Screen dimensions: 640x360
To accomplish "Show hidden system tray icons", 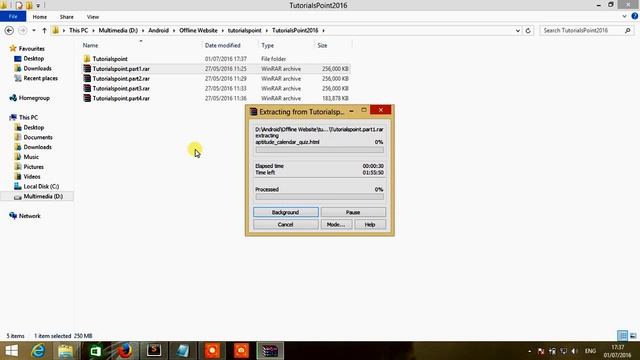I will click(529, 351).
